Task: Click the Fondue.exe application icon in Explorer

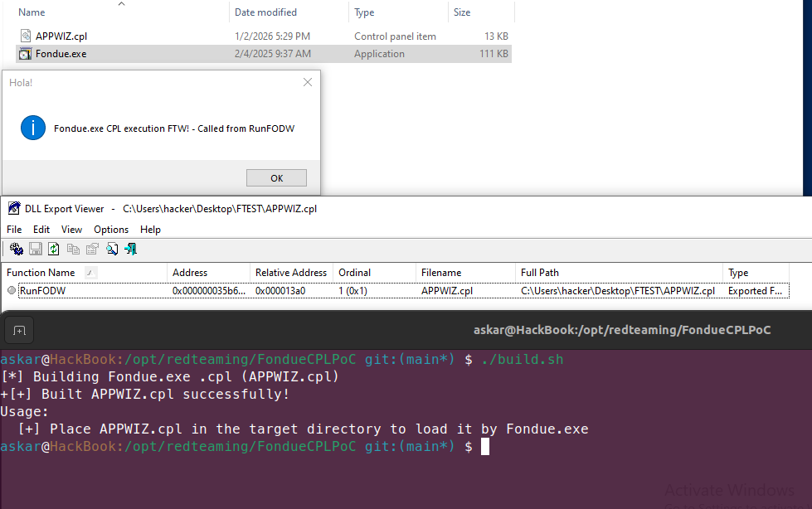Action: coord(26,53)
